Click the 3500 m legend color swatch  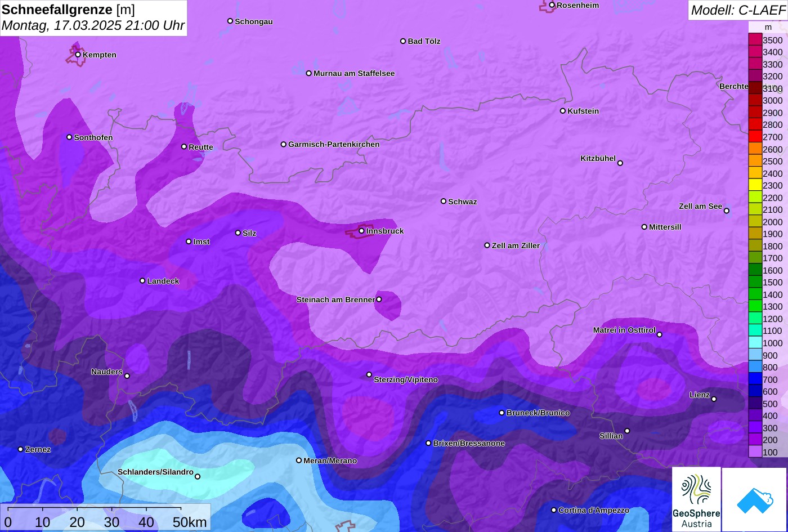pyautogui.click(x=755, y=40)
